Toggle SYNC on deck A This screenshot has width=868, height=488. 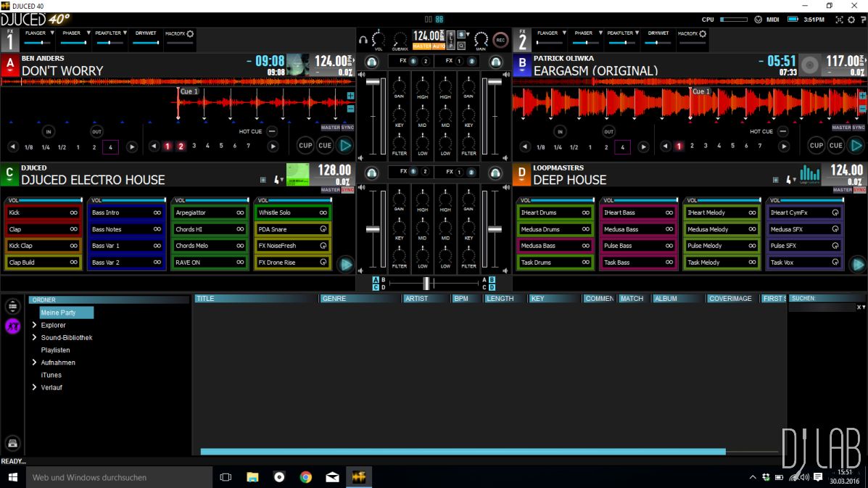click(x=348, y=128)
